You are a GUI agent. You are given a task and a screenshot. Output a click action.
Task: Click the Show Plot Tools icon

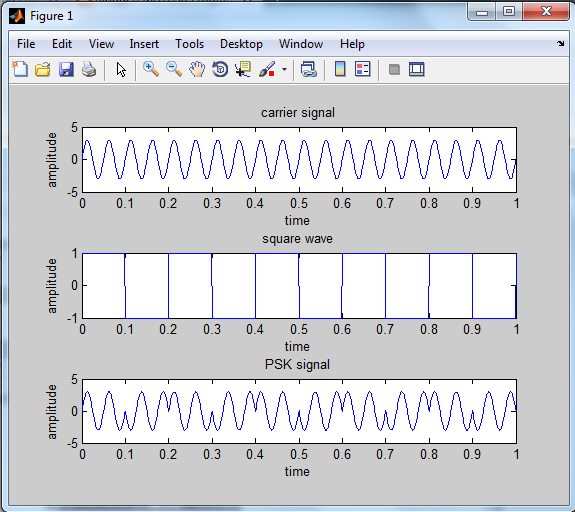pos(417,69)
